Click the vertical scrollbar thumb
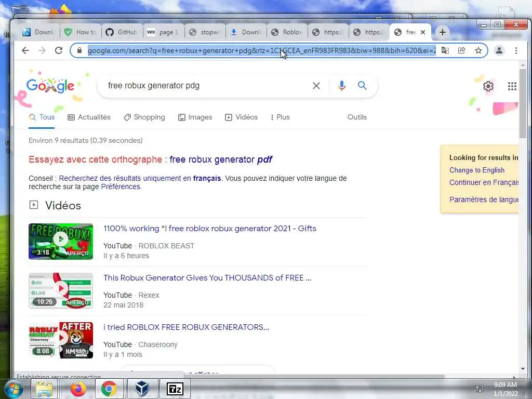This screenshot has width=532, height=399. coord(523,103)
